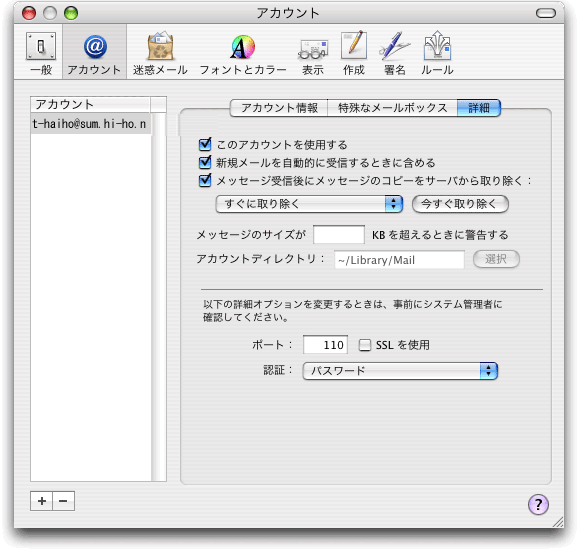Enable the SSL を使用 checkbox

click(365, 345)
